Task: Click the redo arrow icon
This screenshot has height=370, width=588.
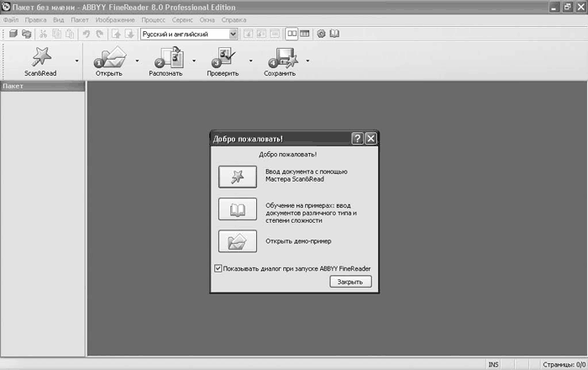Action: [100, 34]
